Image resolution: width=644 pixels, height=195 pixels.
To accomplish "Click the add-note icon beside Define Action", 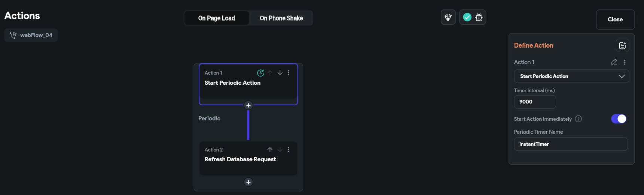I will [x=622, y=45].
